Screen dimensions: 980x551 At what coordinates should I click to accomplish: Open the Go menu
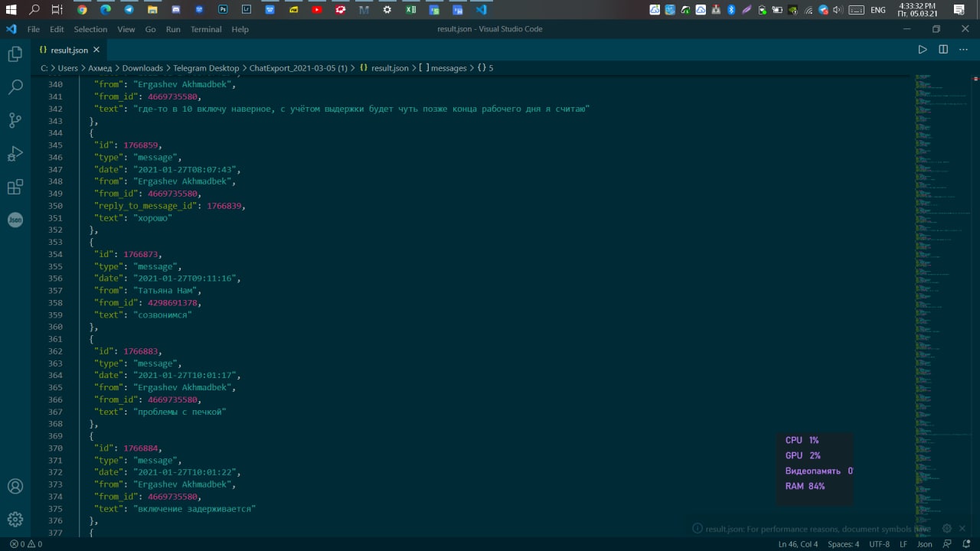150,29
